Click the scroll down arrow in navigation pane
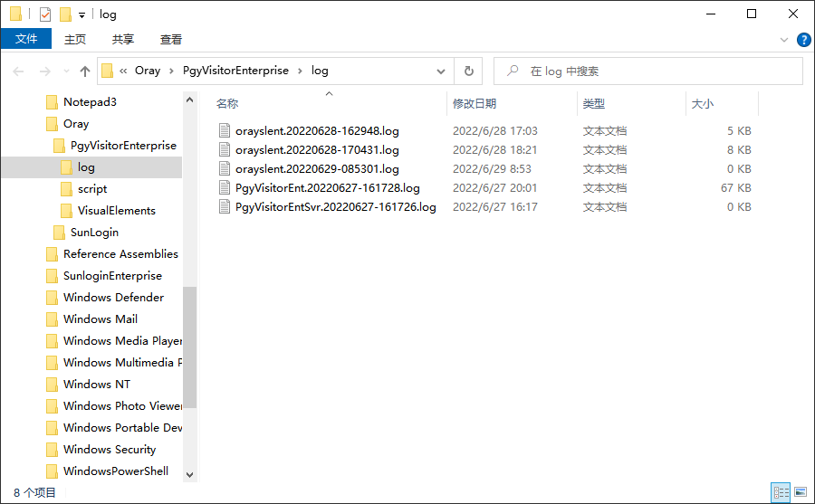The height and width of the screenshot is (504, 815). tap(190, 474)
